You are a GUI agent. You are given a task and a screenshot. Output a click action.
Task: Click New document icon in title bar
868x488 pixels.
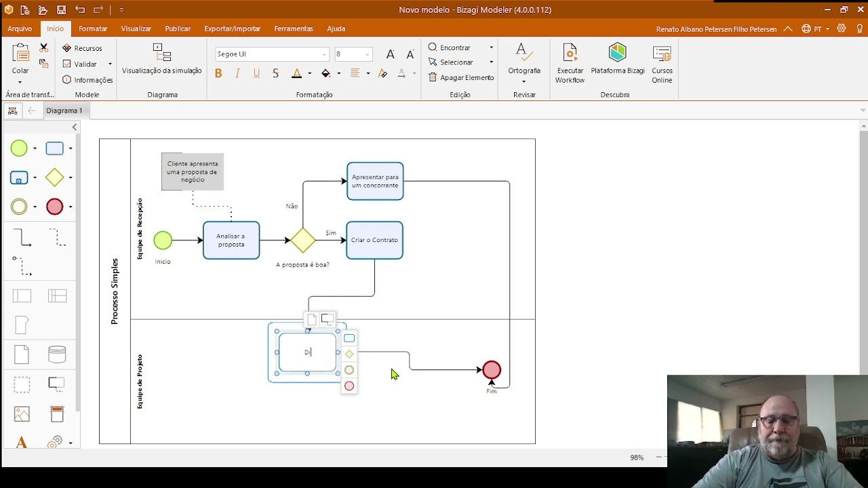click(x=24, y=9)
